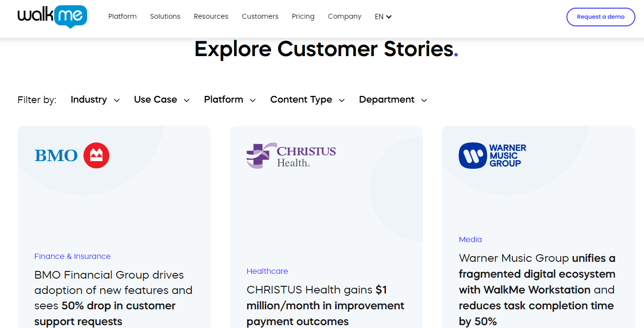The width and height of the screenshot is (644, 328).
Task: Open the Healthcare category link
Action: (x=267, y=271)
